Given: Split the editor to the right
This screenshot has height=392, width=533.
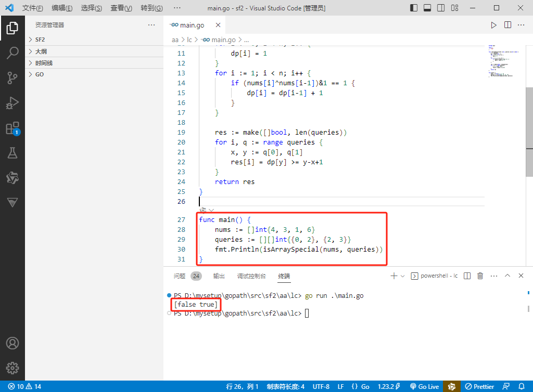Looking at the screenshot, I should (x=507, y=25).
